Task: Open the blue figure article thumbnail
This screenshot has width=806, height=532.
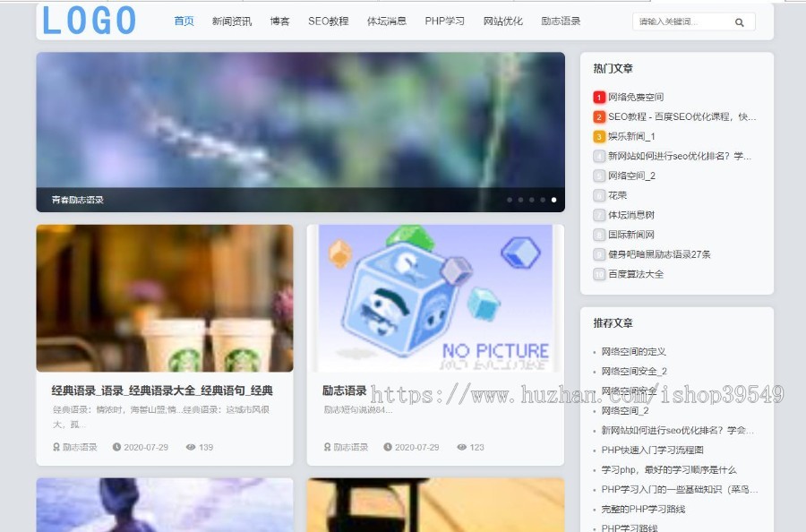Action: [x=165, y=505]
